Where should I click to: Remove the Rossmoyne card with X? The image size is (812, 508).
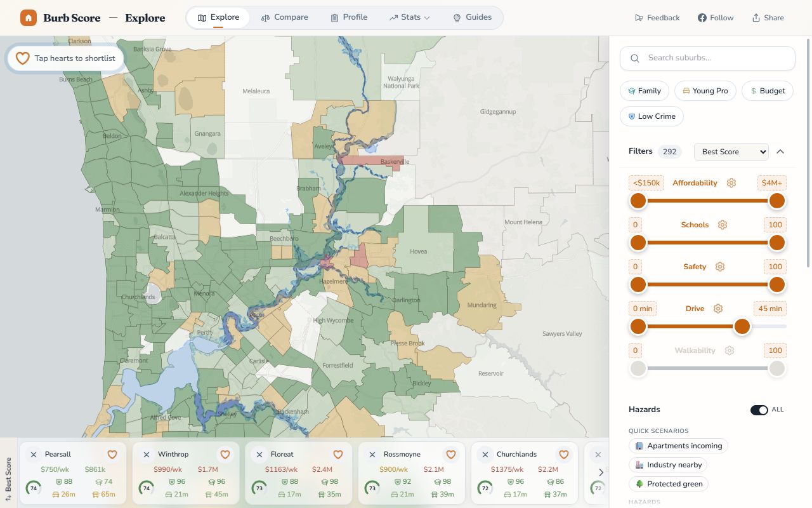click(372, 455)
